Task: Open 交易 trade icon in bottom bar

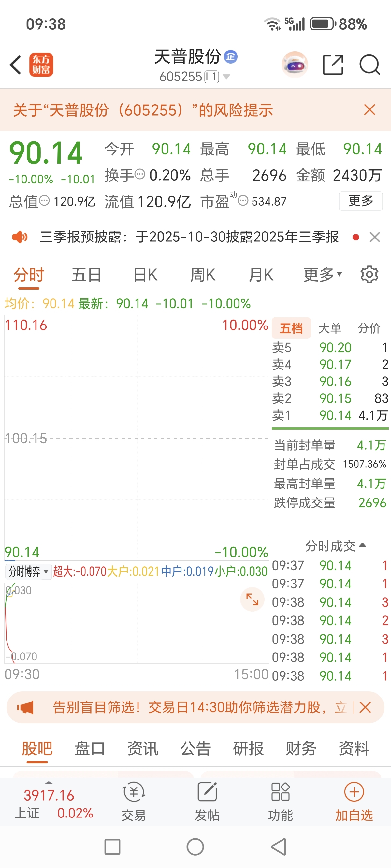Action: click(x=134, y=802)
